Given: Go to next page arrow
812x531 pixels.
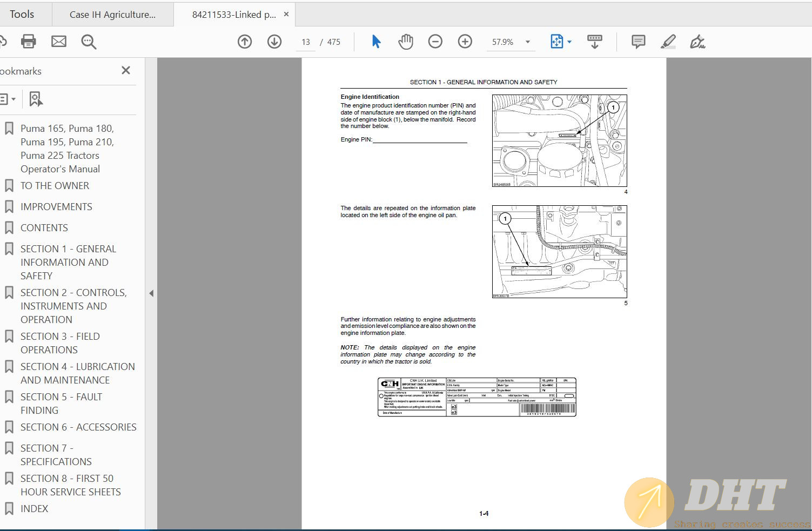Looking at the screenshot, I should pyautogui.click(x=274, y=42).
